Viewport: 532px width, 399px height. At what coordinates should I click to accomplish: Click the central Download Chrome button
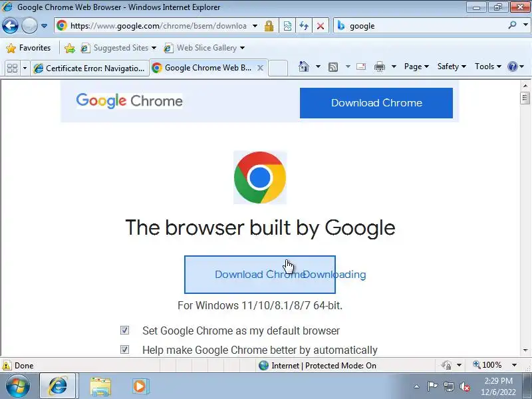point(260,275)
